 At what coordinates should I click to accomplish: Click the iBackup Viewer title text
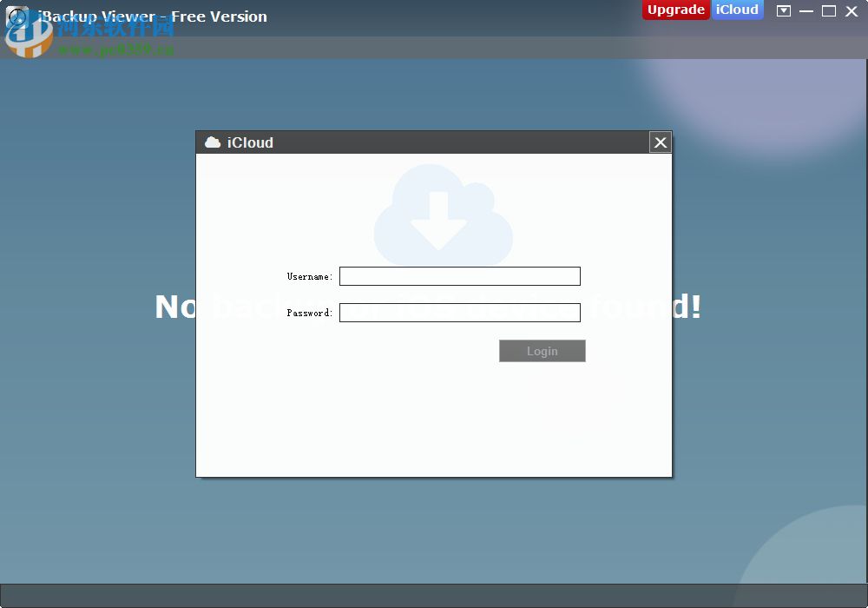click(x=152, y=15)
